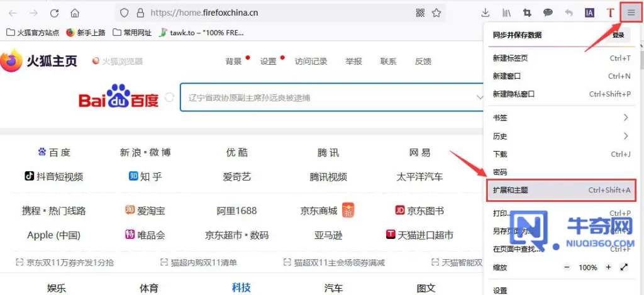Open the 设置 link in page header
The height and width of the screenshot is (295, 644).
coord(268,62)
